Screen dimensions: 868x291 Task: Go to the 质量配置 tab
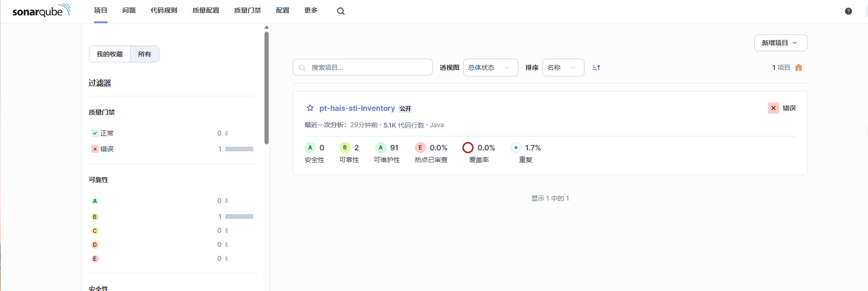[206, 10]
